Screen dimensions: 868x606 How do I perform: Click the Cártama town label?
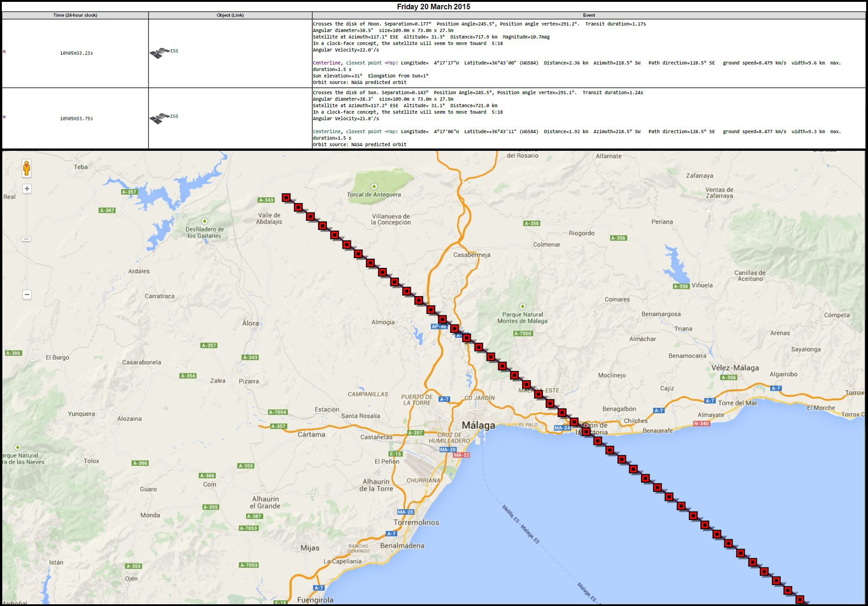click(x=311, y=435)
